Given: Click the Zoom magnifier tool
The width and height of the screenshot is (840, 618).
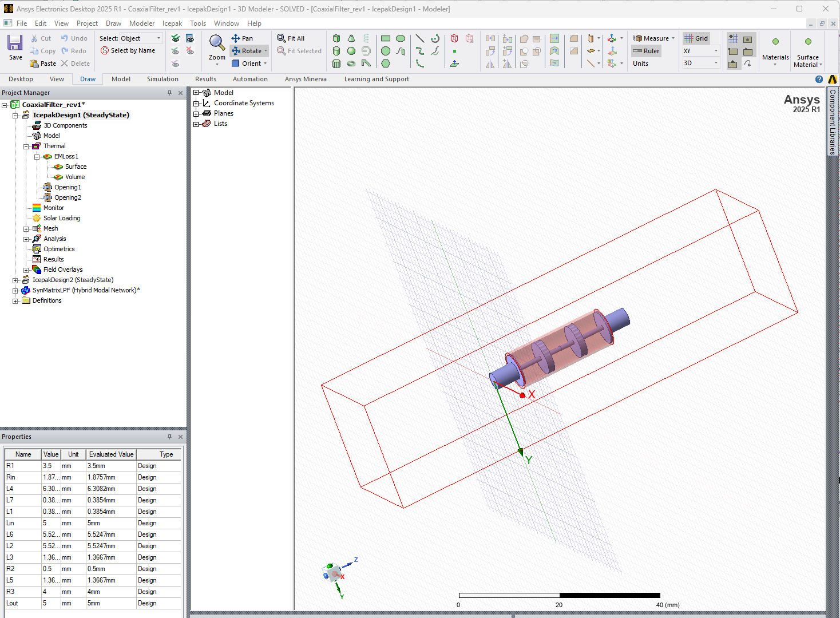Looking at the screenshot, I should (x=217, y=42).
